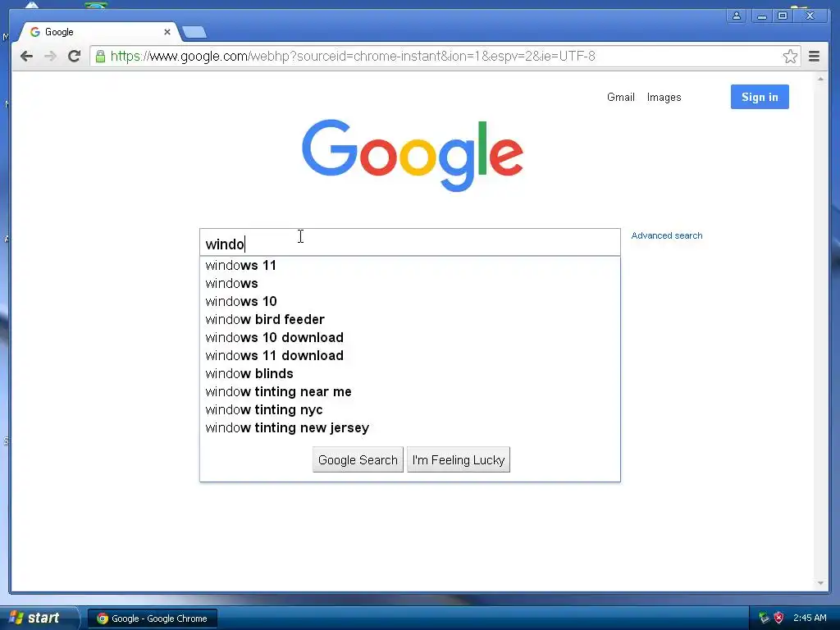The image size is (840, 630).
Task: Bookmark this page with the star icon
Action: [x=790, y=57]
